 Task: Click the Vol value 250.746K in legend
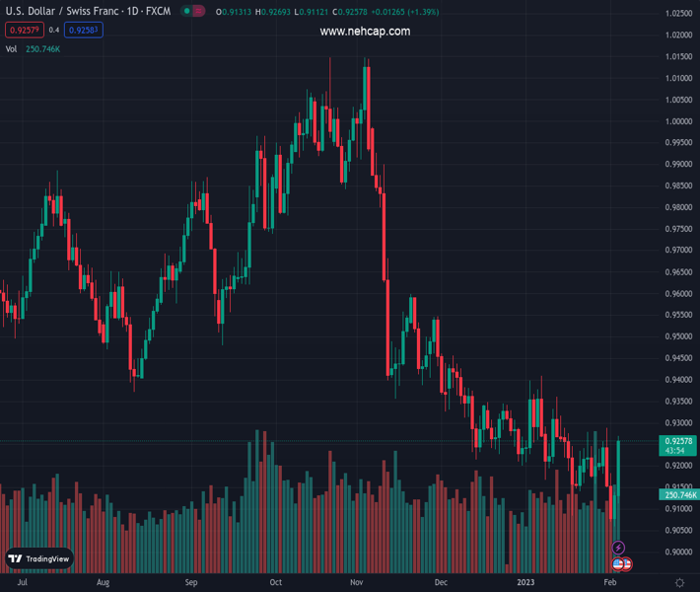click(x=41, y=48)
